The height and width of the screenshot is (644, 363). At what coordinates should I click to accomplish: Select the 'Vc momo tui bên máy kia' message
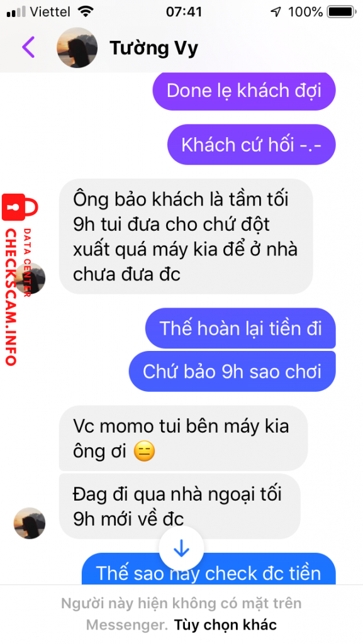[x=183, y=438]
